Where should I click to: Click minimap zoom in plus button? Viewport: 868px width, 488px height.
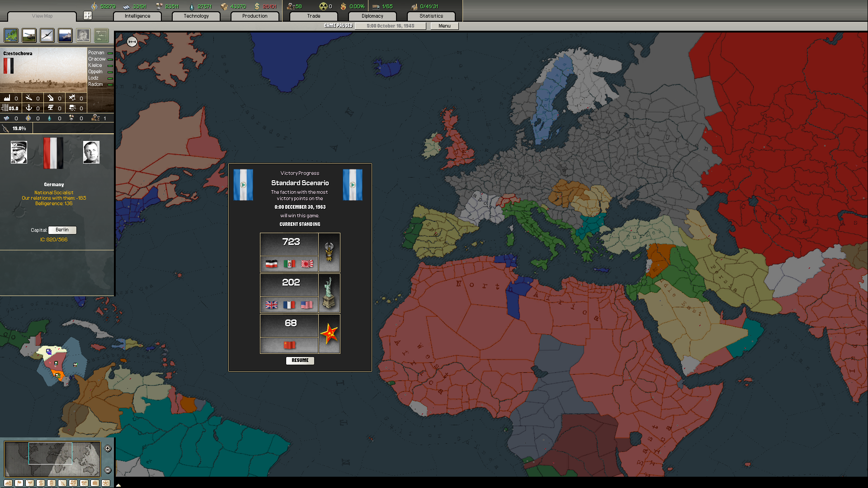(108, 448)
